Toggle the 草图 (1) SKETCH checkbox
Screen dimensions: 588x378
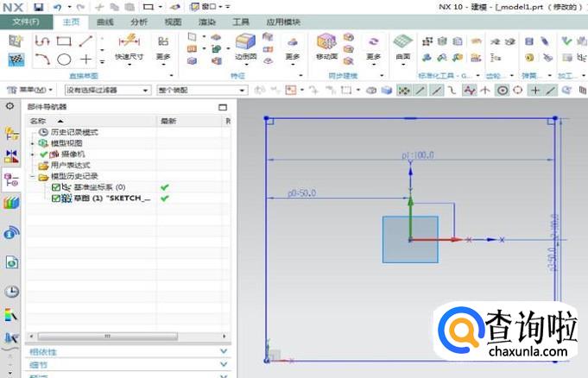point(56,198)
